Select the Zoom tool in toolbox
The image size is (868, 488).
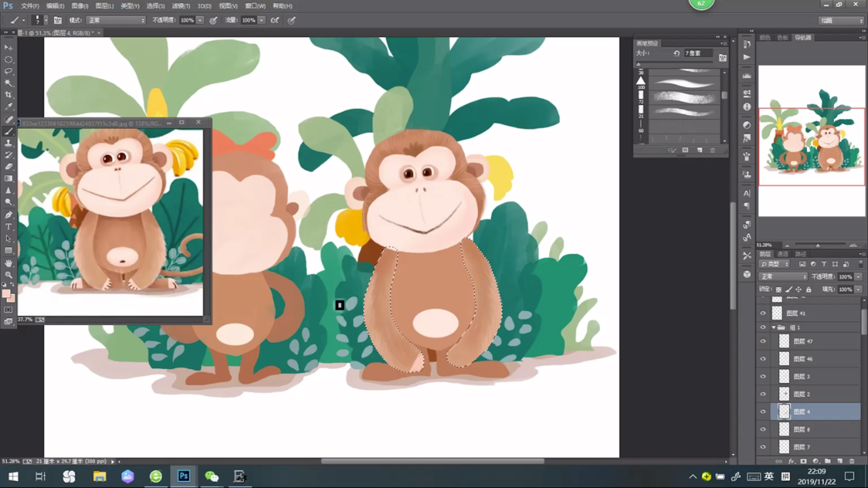coord(8,275)
